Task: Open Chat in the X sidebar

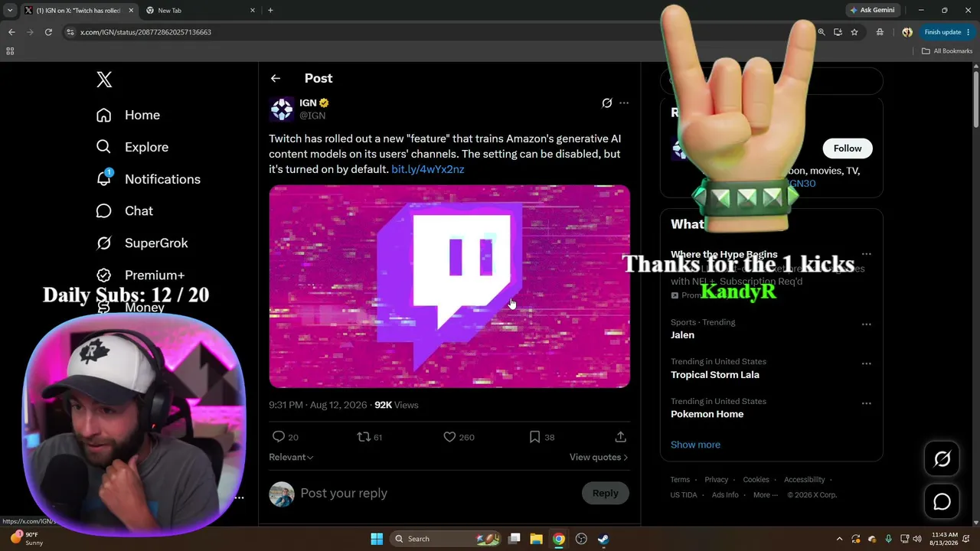Action: pyautogui.click(x=124, y=211)
